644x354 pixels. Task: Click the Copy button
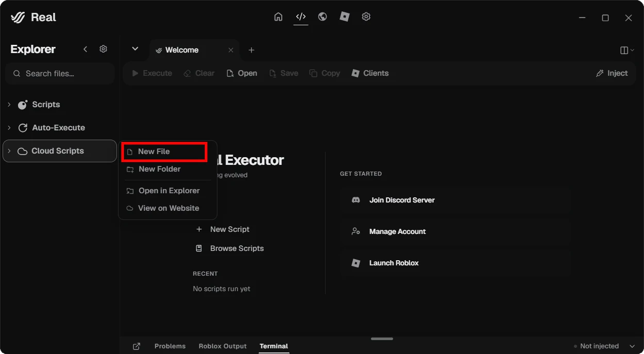(x=325, y=73)
